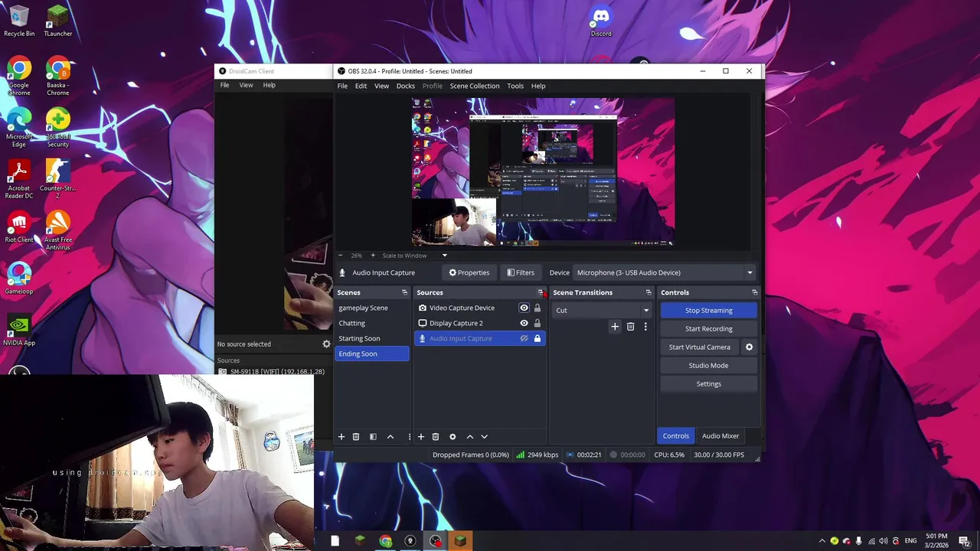Open scene filters icon in Scenes toolbar
Image resolution: width=980 pixels, height=551 pixels.
pos(373,436)
